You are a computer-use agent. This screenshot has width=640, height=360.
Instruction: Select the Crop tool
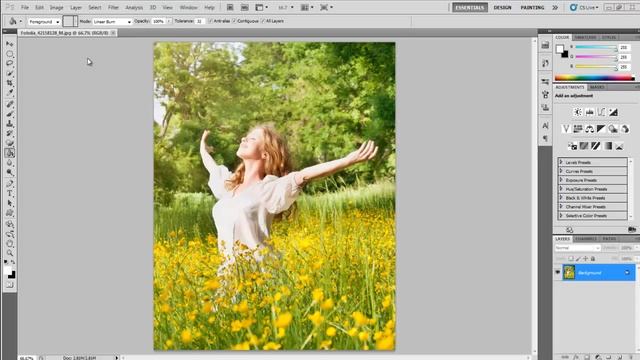[x=10, y=83]
